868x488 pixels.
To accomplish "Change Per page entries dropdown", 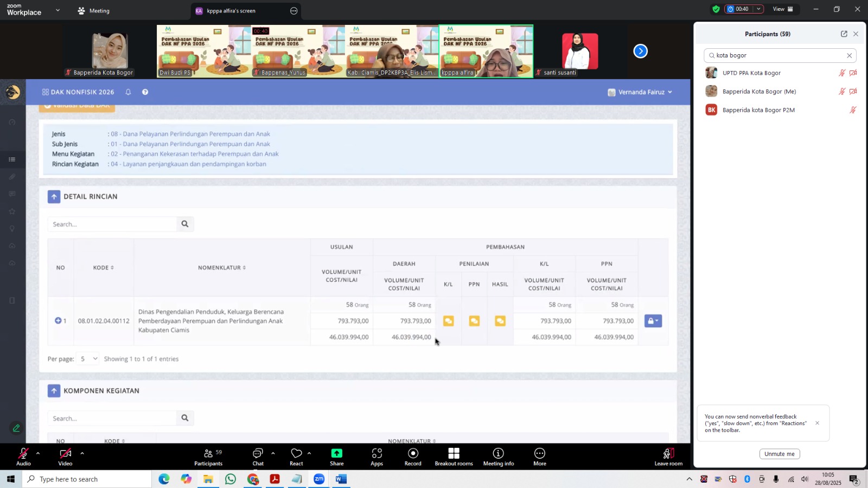I will pyautogui.click(x=88, y=359).
